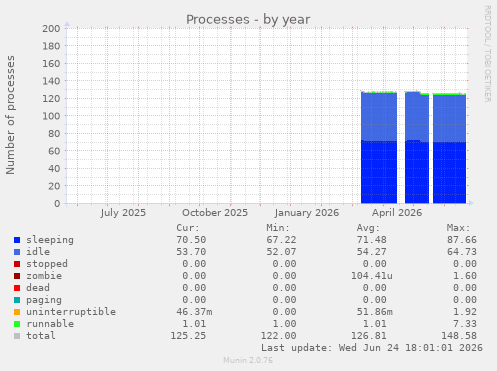Click the zombie maximum value 1.60
The height and width of the screenshot is (371, 497).
(465, 276)
